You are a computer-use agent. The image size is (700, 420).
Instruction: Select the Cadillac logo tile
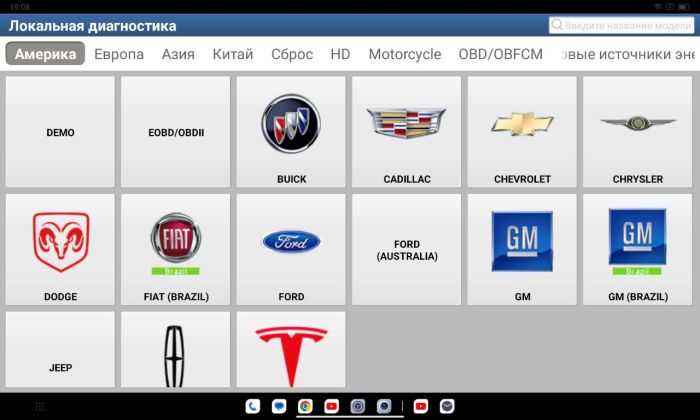coord(406,132)
